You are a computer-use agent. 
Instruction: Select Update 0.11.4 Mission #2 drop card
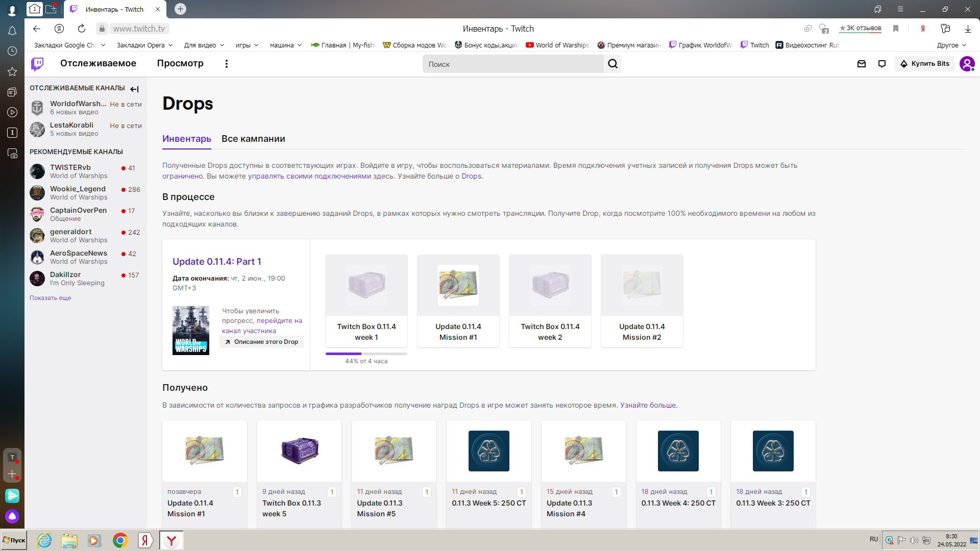pyautogui.click(x=642, y=301)
